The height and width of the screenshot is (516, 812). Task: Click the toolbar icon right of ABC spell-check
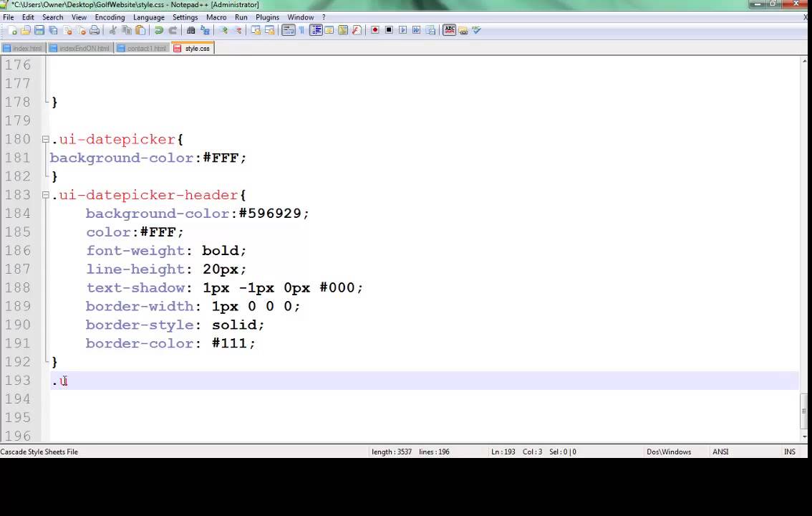(x=463, y=31)
